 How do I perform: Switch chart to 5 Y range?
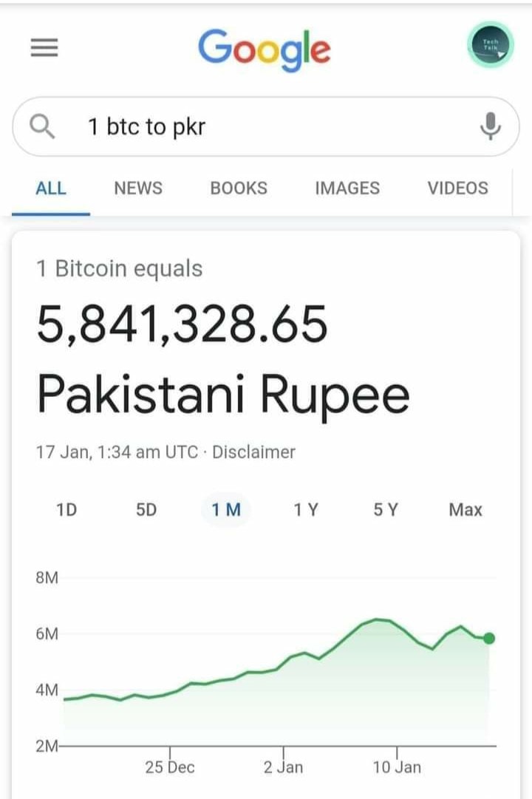386,509
